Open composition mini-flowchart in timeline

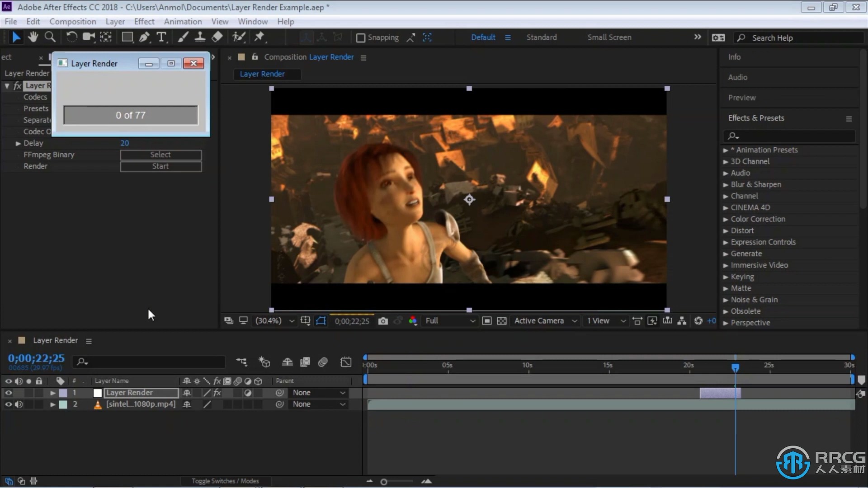tap(241, 362)
